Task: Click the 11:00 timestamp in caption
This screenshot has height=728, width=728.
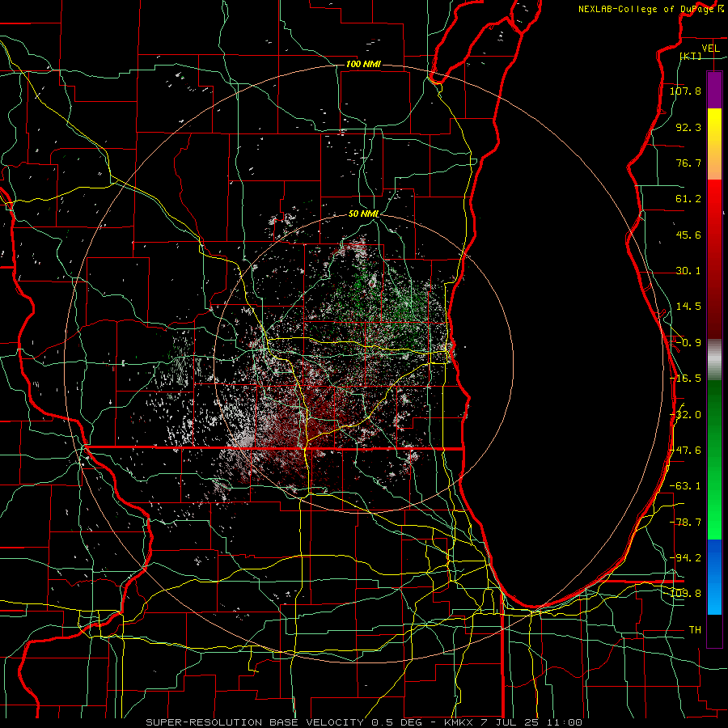Action: [565, 722]
